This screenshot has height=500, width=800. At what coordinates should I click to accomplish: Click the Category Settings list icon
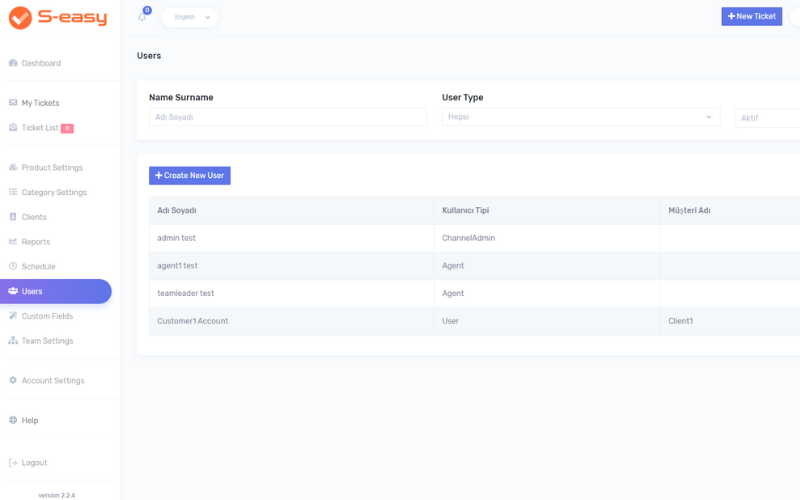[x=13, y=192]
